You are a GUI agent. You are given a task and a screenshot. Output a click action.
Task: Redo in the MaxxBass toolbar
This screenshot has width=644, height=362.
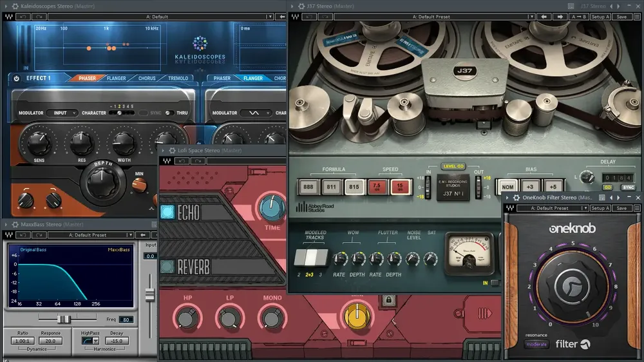(39, 235)
